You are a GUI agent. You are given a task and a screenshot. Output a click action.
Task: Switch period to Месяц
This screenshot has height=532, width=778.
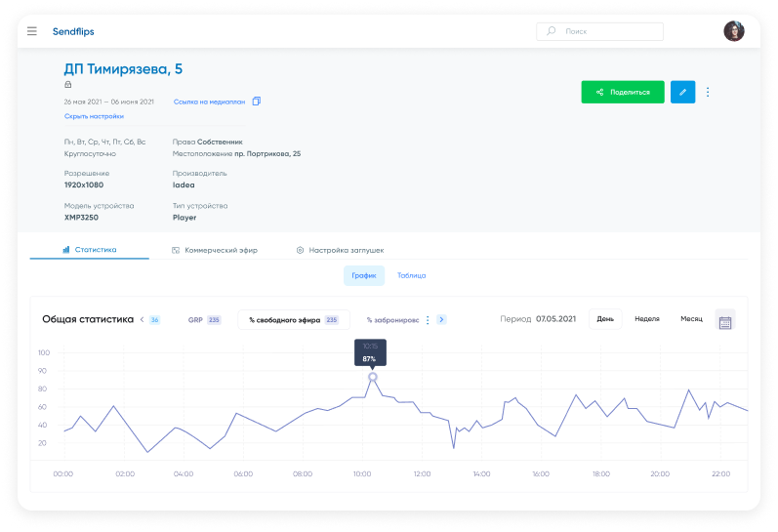[x=691, y=319]
